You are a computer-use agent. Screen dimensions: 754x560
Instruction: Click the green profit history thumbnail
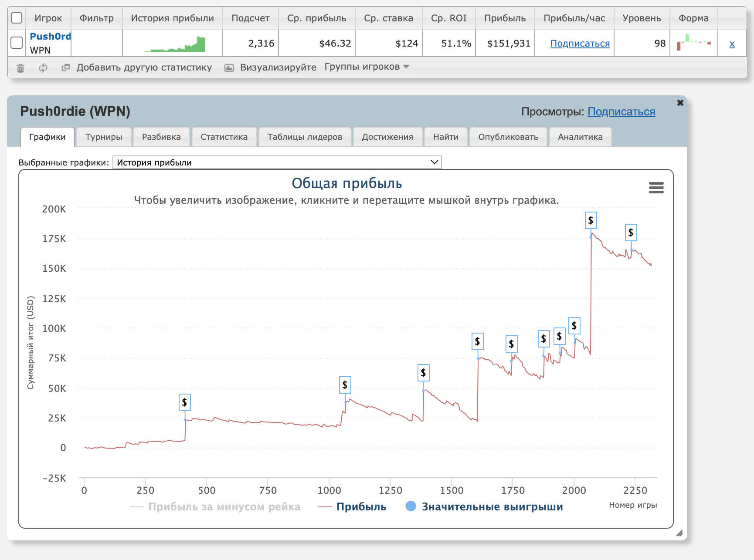click(x=175, y=44)
